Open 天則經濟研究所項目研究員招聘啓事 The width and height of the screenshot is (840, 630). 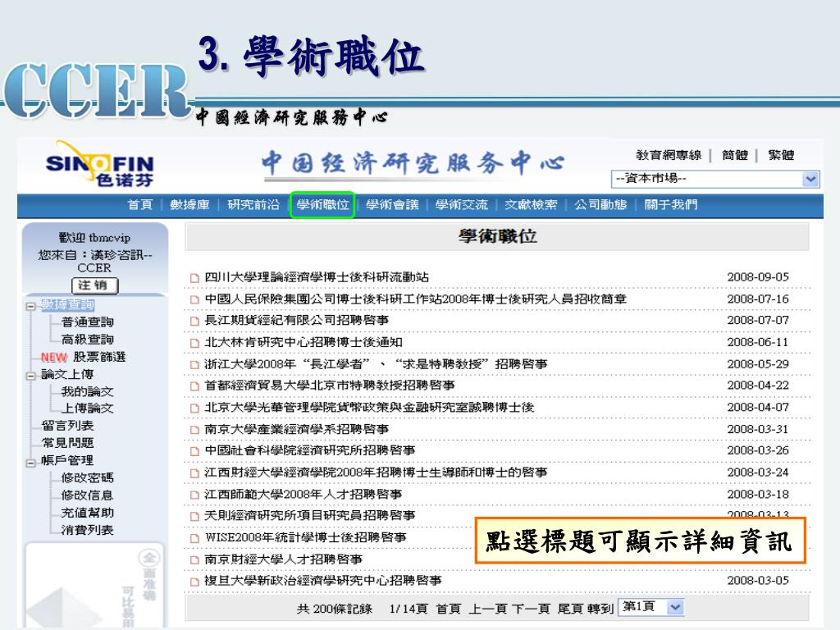(x=309, y=515)
